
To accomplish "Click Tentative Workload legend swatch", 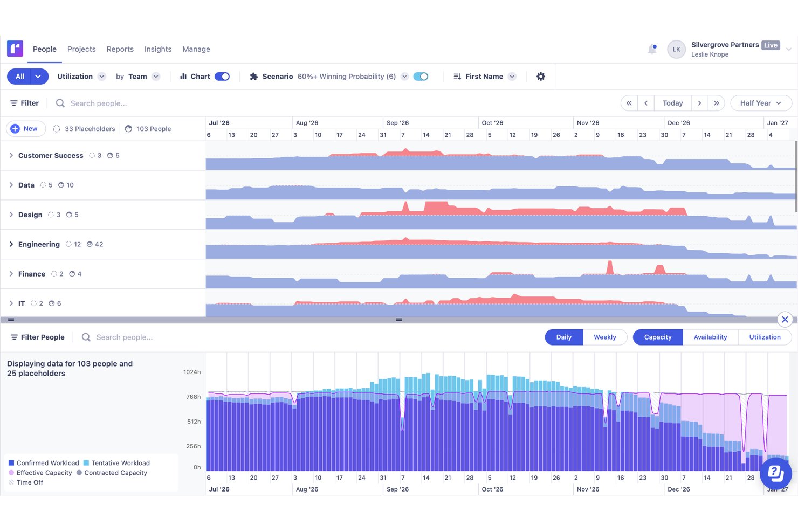I will pyautogui.click(x=86, y=463).
